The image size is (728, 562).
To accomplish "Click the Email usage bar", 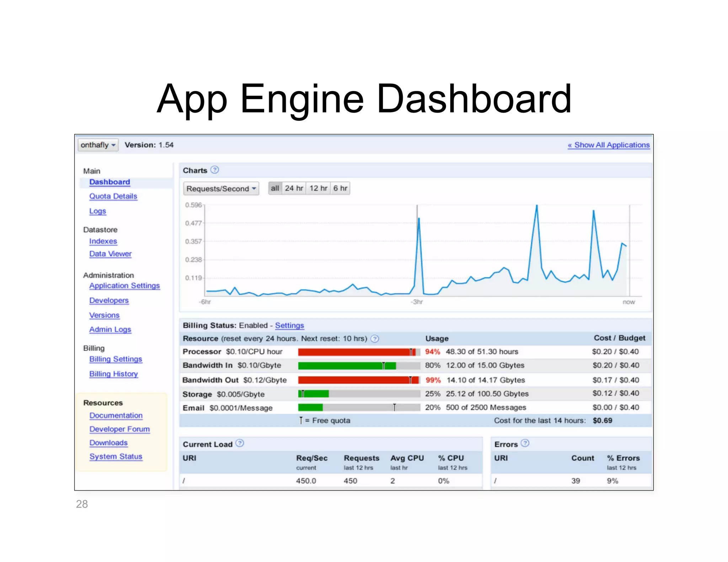I will 359,407.
